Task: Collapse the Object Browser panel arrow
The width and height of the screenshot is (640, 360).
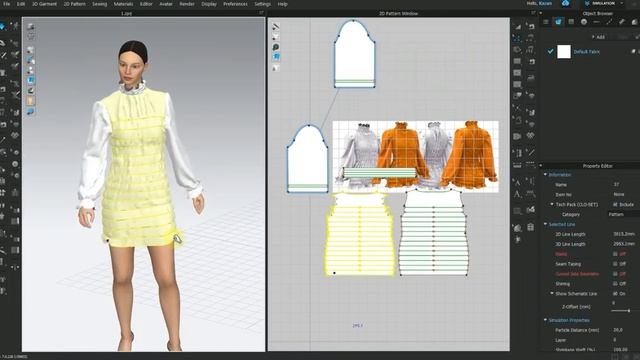Action: [541, 13]
